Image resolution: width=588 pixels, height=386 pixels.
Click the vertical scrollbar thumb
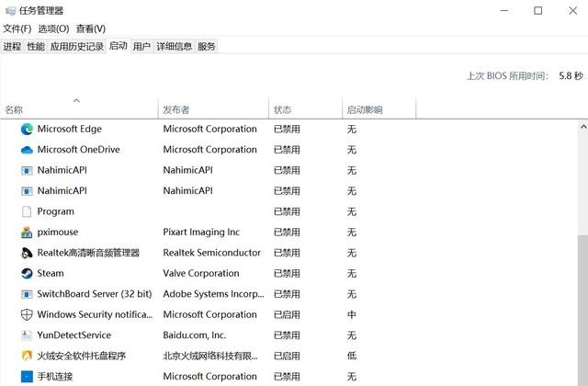tap(583, 311)
